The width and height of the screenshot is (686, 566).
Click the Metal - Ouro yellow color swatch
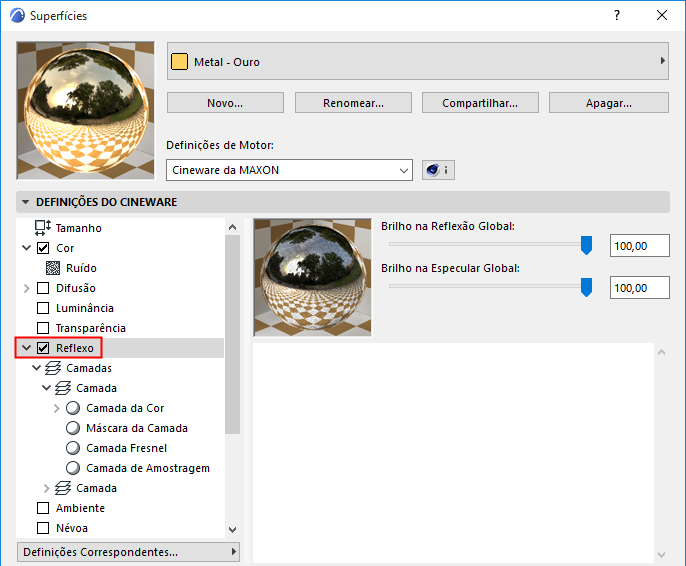click(179, 62)
